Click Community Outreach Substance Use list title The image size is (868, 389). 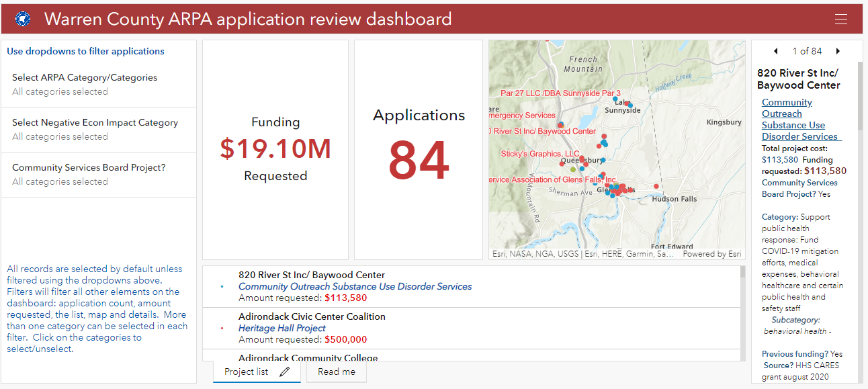355,286
